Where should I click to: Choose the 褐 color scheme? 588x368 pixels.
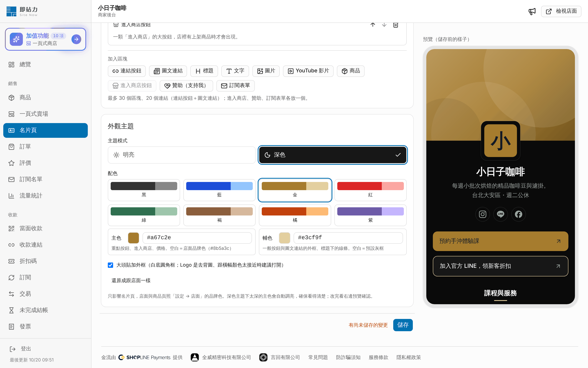tap(219, 215)
